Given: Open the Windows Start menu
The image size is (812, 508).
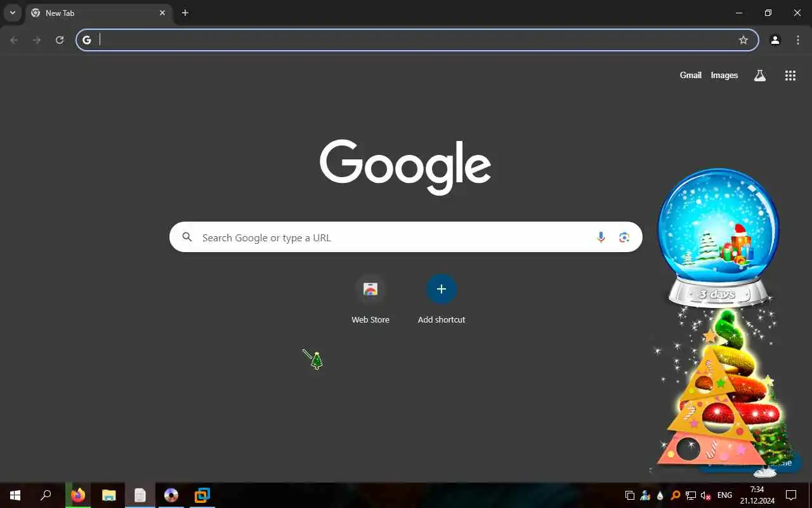Looking at the screenshot, I should pyautogui.click(x=15, y=495).
